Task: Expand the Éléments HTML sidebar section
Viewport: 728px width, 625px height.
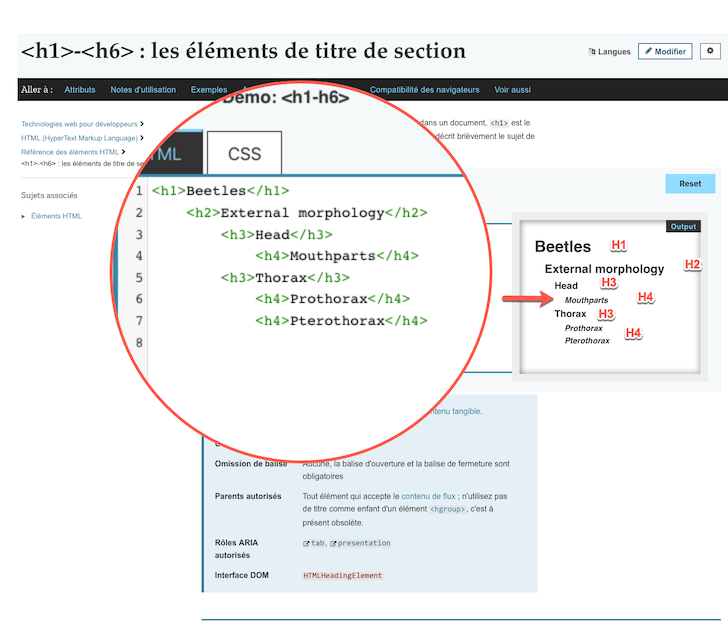Action: click(24, 216)
